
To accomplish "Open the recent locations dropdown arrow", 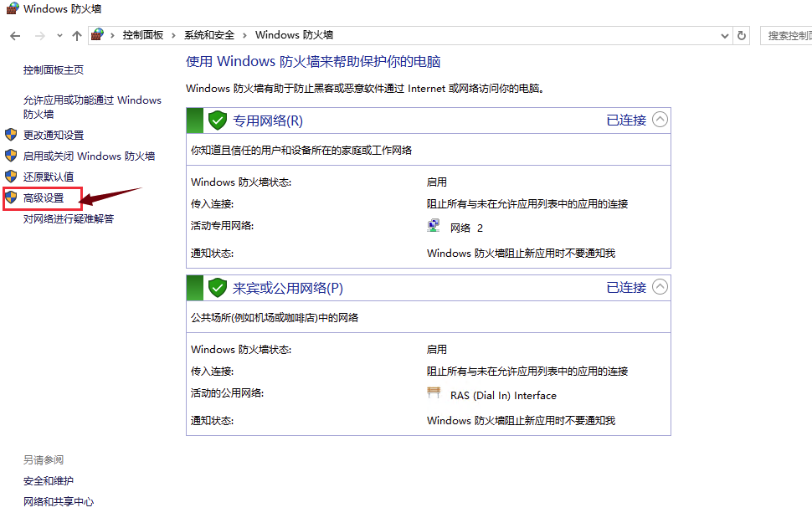I will pos(59,35).
